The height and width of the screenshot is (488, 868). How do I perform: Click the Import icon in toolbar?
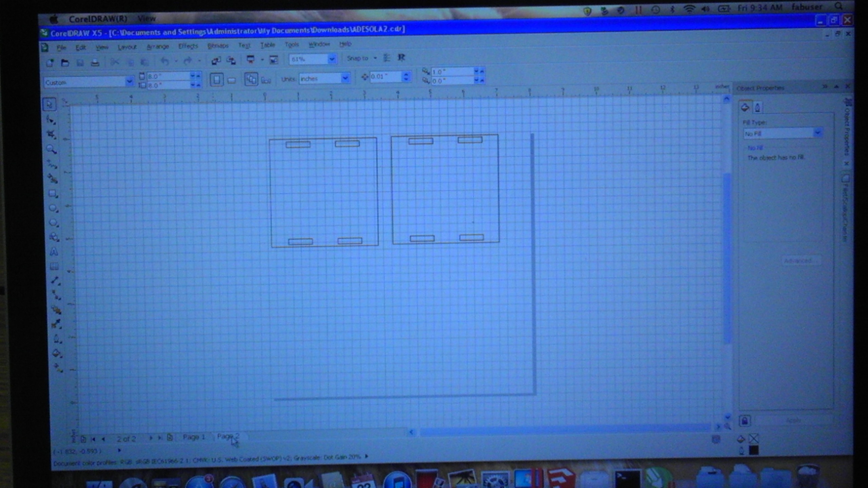(216, 61)
